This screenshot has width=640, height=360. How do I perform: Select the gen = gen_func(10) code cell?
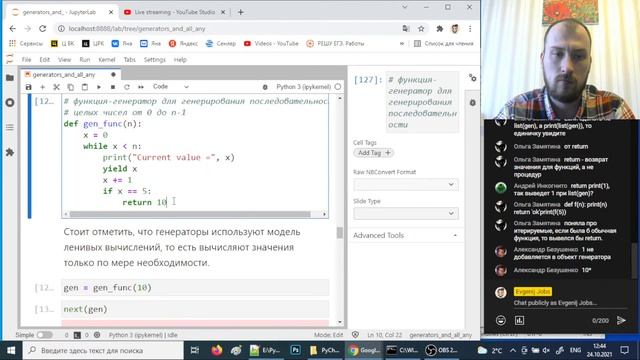coord(195,288)
